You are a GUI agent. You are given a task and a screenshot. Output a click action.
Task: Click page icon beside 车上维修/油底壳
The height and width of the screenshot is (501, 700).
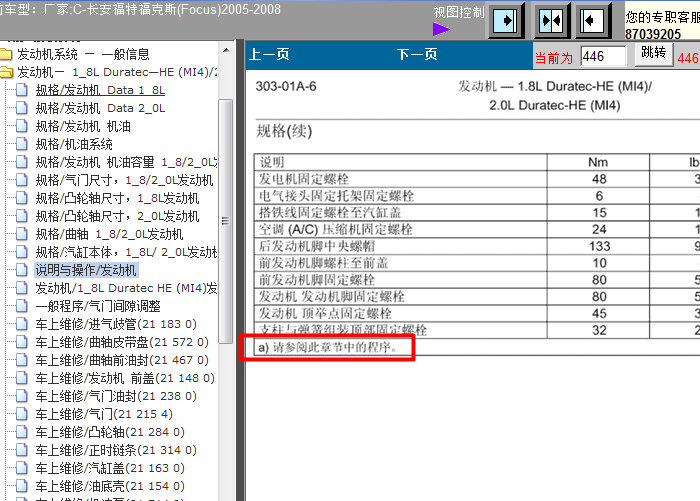21,486
